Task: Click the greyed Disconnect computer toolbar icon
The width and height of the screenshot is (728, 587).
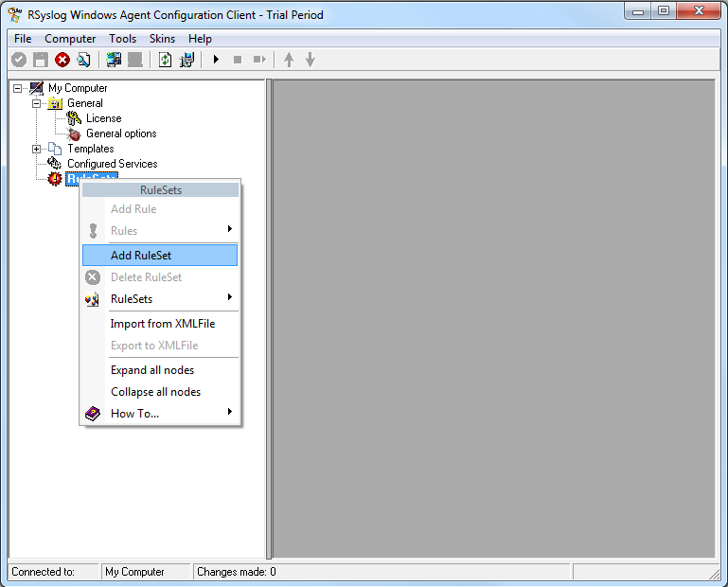Action: coord(135,60)
